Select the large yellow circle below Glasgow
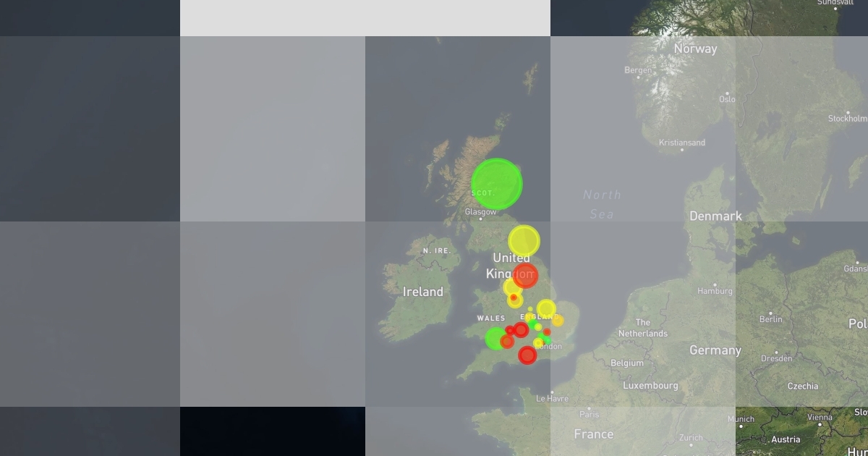Screen dimensions: 868x456 click(x=524, y=241)
